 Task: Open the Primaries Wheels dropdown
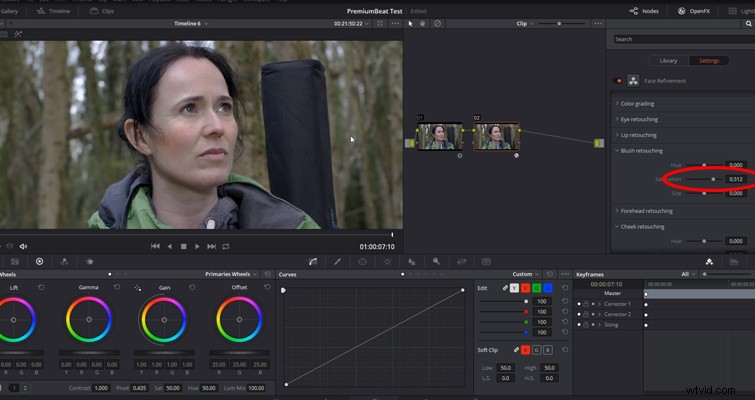pyautogui.click(x=231, y=274)
